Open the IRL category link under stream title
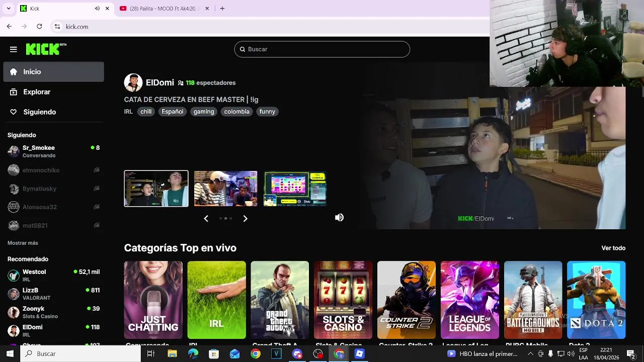644x362 pixels. click(x=128, y=112)
